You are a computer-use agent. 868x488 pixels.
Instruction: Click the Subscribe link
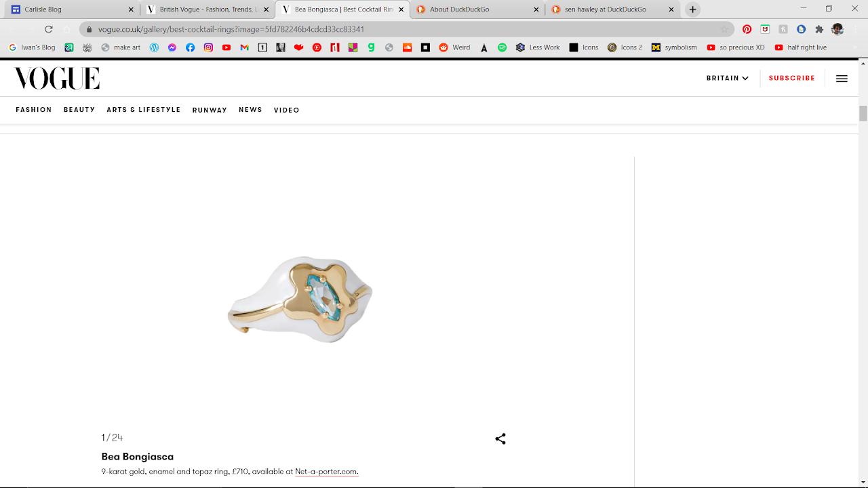click(x=791, y=78)
